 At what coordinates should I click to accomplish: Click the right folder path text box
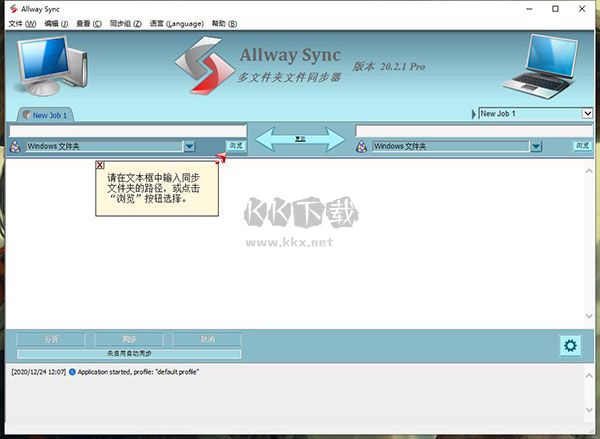pyautogui.click(x=474, y=131)
